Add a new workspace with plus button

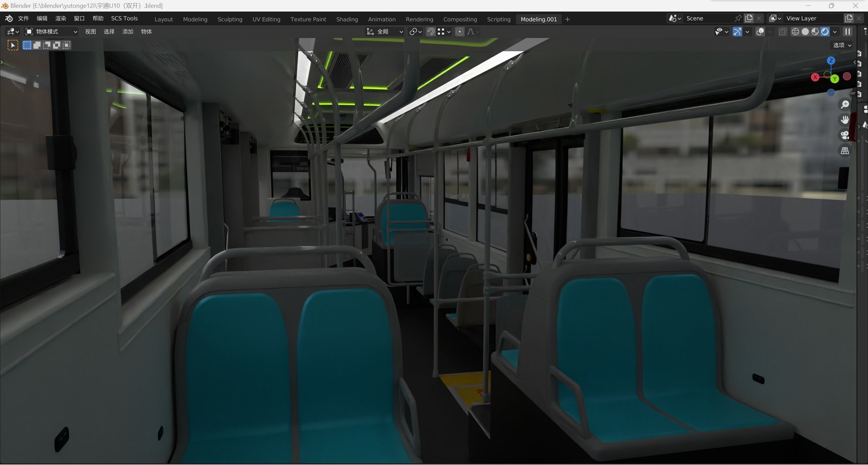tap(567, 19)
